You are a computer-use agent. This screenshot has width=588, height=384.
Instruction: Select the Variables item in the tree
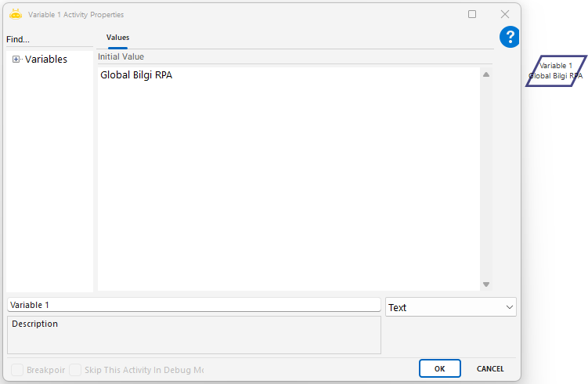[x=46, y=60]
